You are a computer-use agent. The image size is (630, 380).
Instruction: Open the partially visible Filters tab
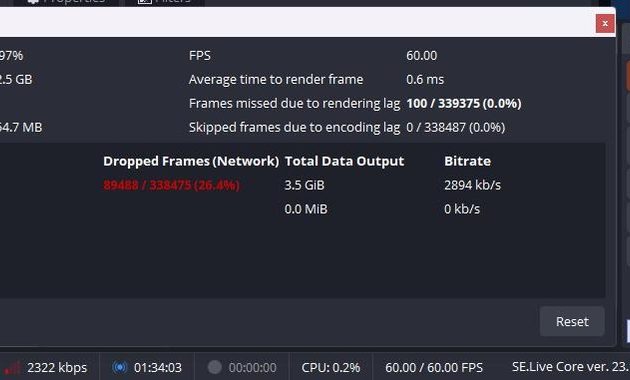pos(165,3)
